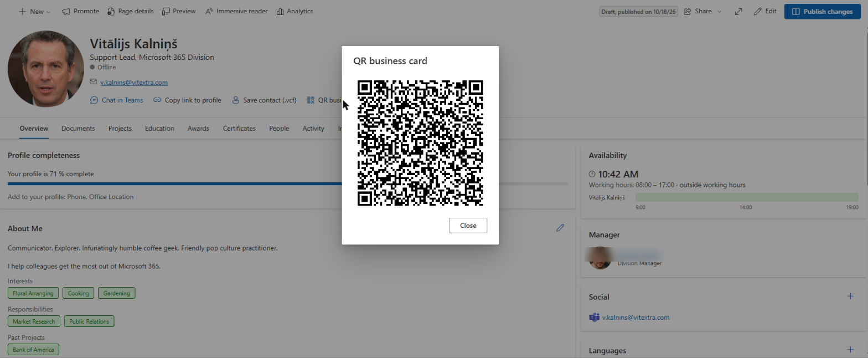The width and height of the screenshot is (868, 358).
Task: Go to the Education tab
Action: click(159, 128)
